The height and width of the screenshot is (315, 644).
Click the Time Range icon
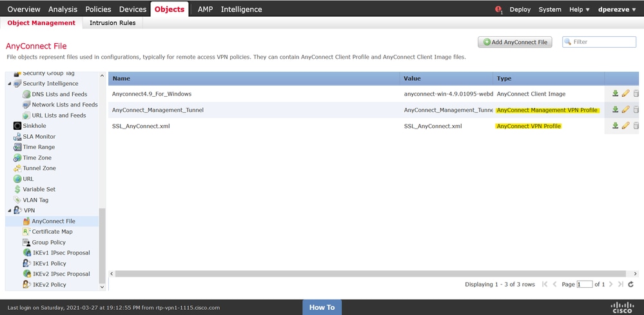[17, 147]
